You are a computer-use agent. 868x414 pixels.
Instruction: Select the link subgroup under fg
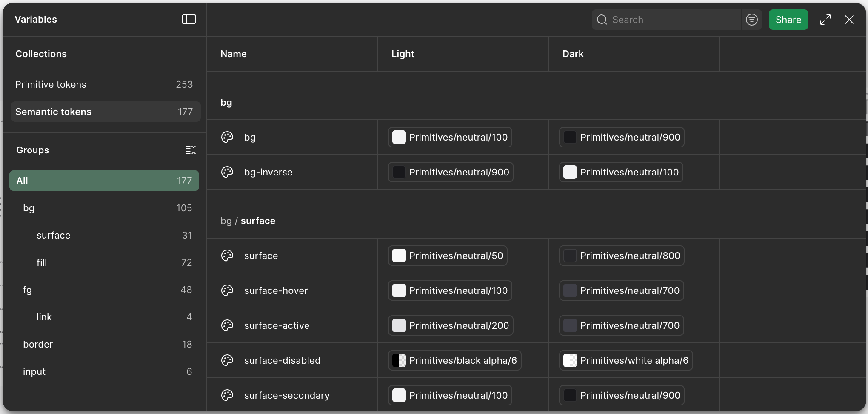104,317
